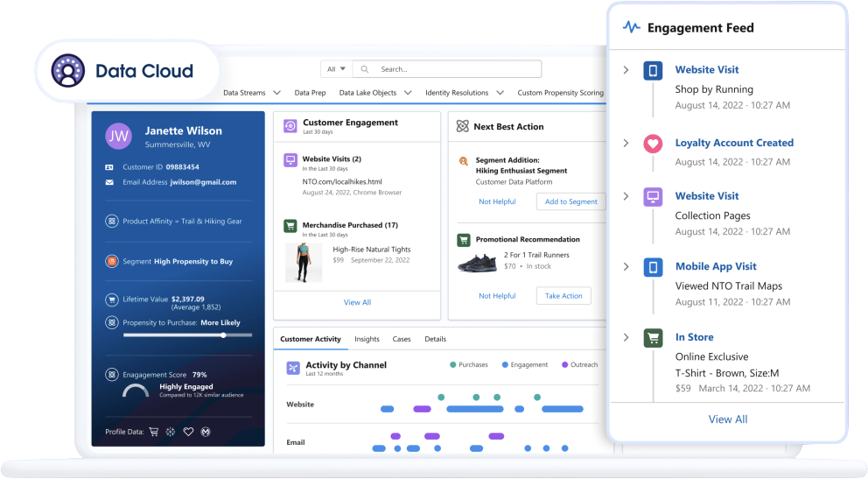Expand the Shop by Running feed entry
This screenshot has width=868, height=479.
[x=626, y=70]
